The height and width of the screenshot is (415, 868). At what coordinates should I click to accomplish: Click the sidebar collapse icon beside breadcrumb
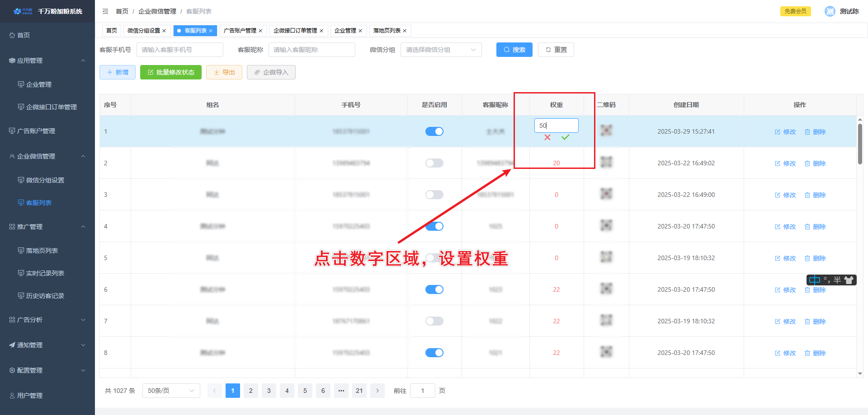click(105, 11)
